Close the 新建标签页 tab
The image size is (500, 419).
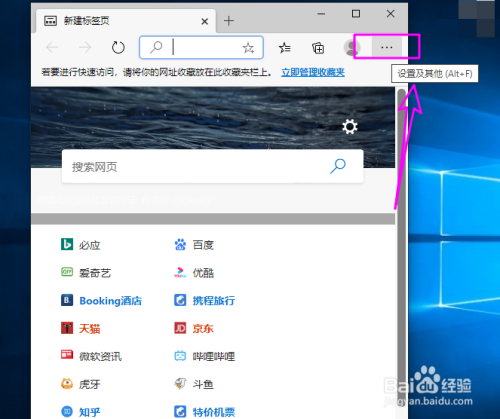point(205,22)
